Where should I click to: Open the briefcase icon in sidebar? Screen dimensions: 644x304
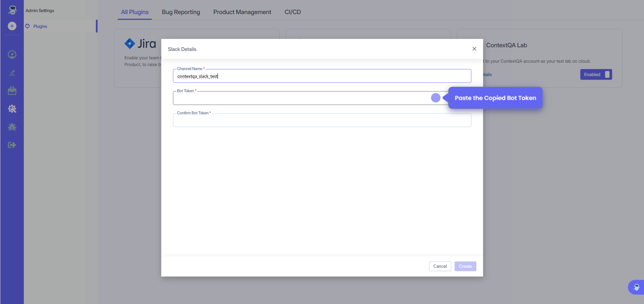(x=12, y=91)
